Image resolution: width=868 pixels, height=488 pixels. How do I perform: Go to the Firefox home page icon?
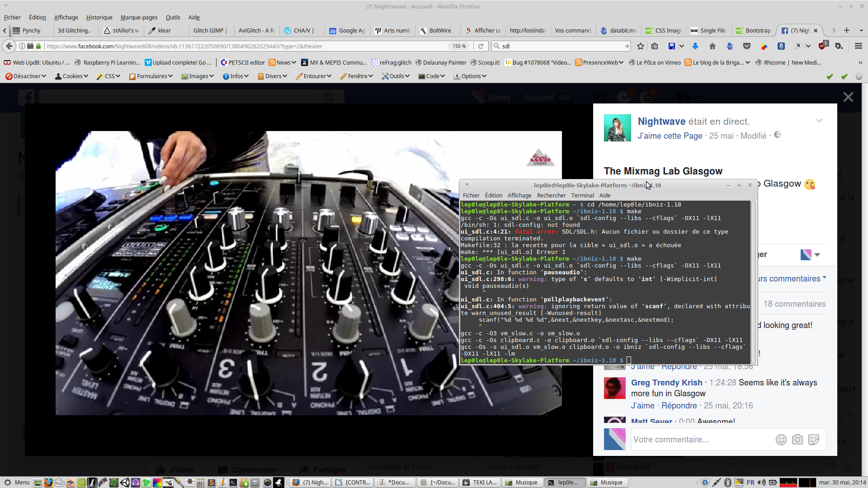pyautogui.click(x=712, y=46)
